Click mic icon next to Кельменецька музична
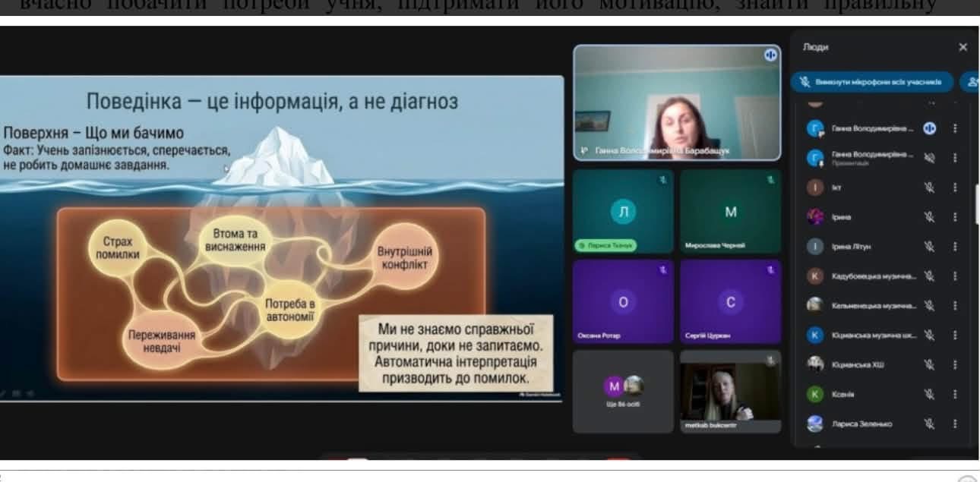Screen dimensions: 980x482 click(x=929, y=306)
